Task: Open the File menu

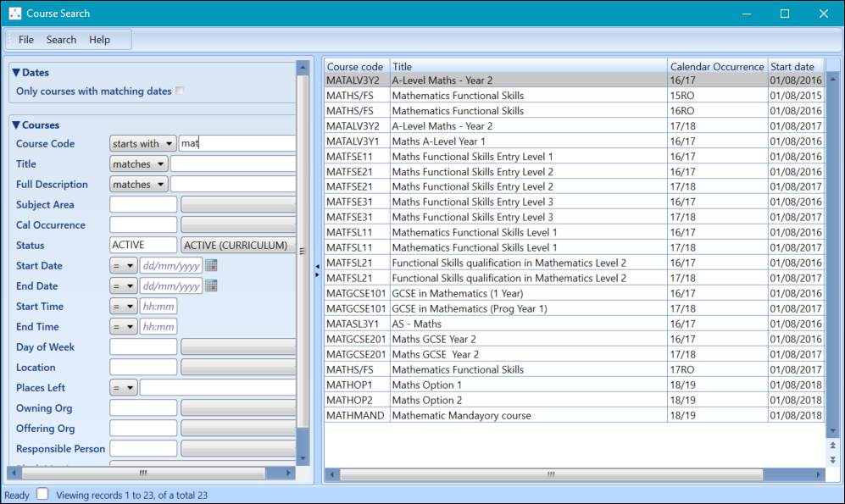Action: click(x=25, y=40)
